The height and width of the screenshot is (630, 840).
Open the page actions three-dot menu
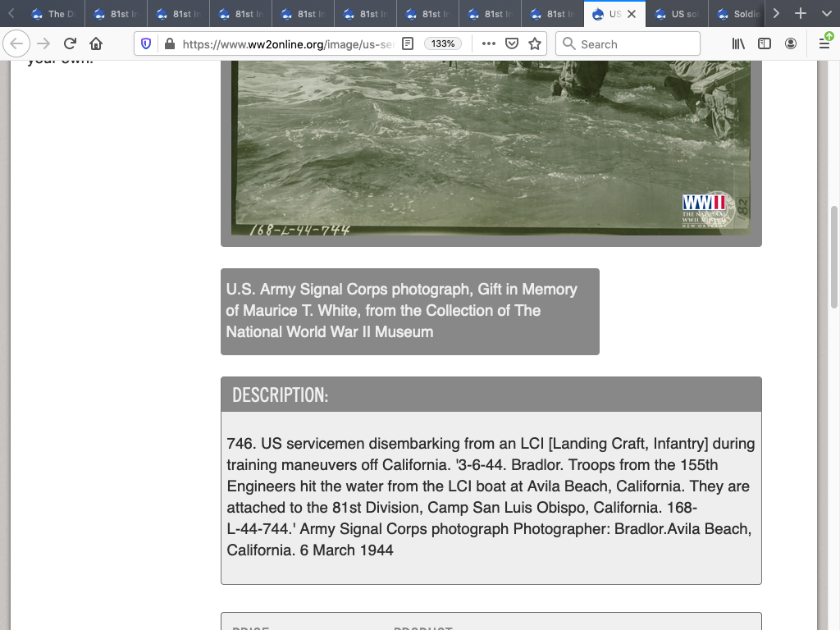click(x=488, y=43)
